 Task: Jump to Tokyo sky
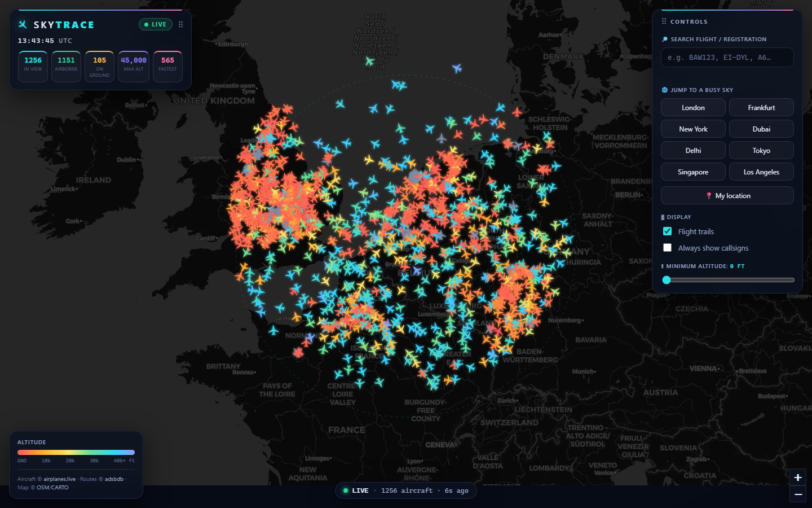click(x=761, y=151)
